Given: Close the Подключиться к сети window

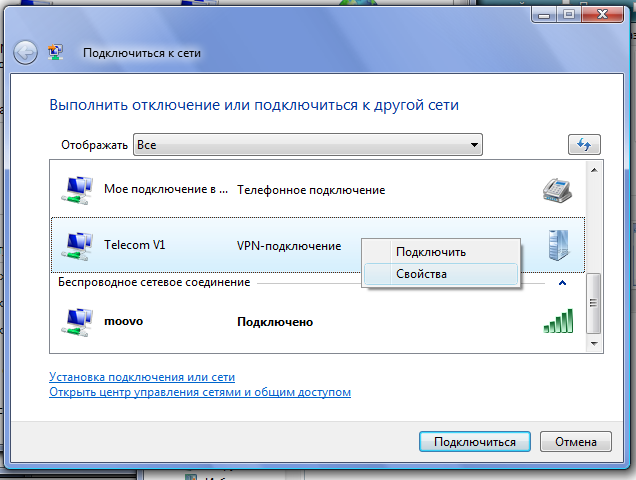Looking at the screenshot, I should 602,14.
